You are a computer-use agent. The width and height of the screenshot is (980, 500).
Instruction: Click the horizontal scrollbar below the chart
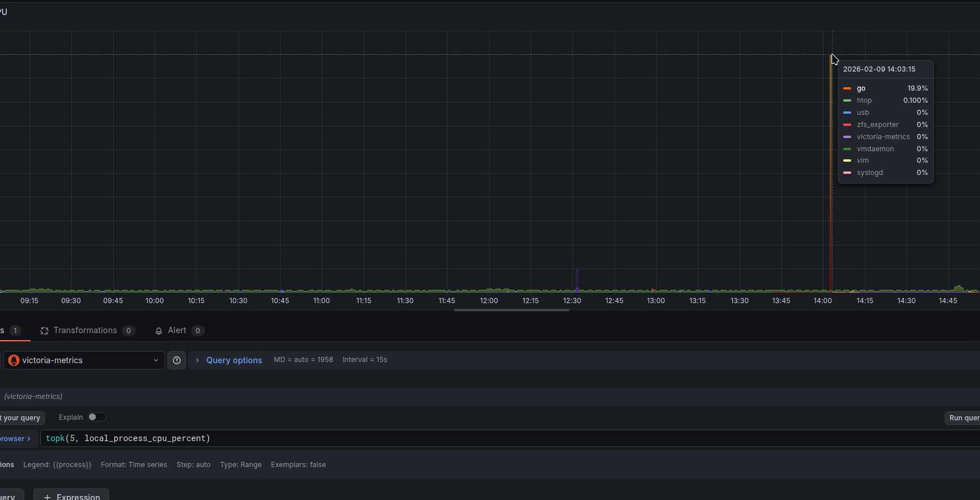[511, 310]
